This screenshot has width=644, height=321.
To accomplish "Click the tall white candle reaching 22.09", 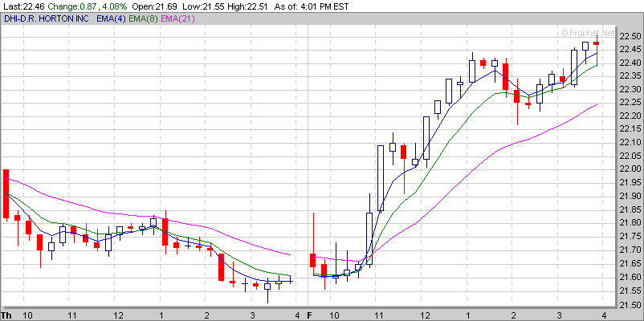I will pos(381,178).
